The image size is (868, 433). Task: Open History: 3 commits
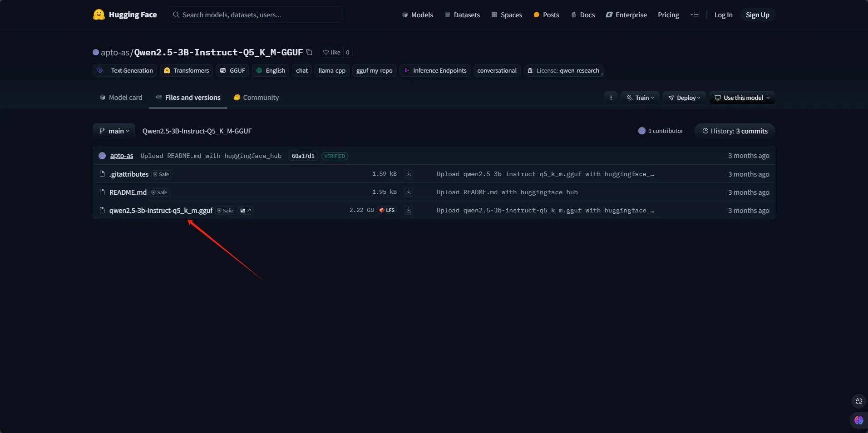(735, 131)
